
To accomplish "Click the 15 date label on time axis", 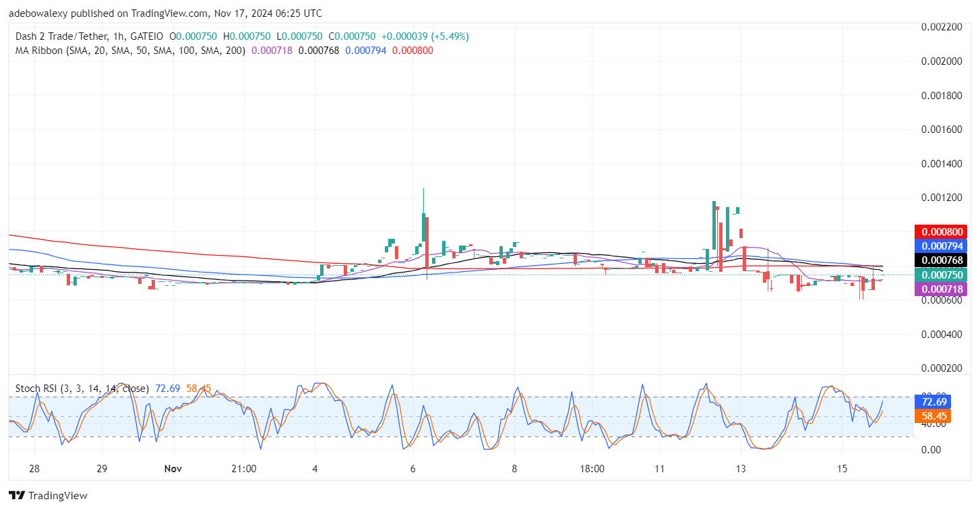I will coord(842,469).
